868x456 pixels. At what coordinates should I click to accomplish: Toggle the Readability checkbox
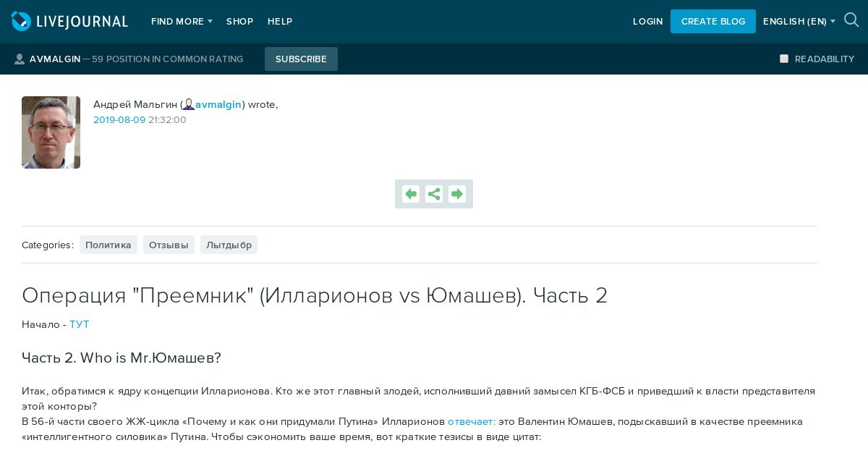[x=784, y=59]
